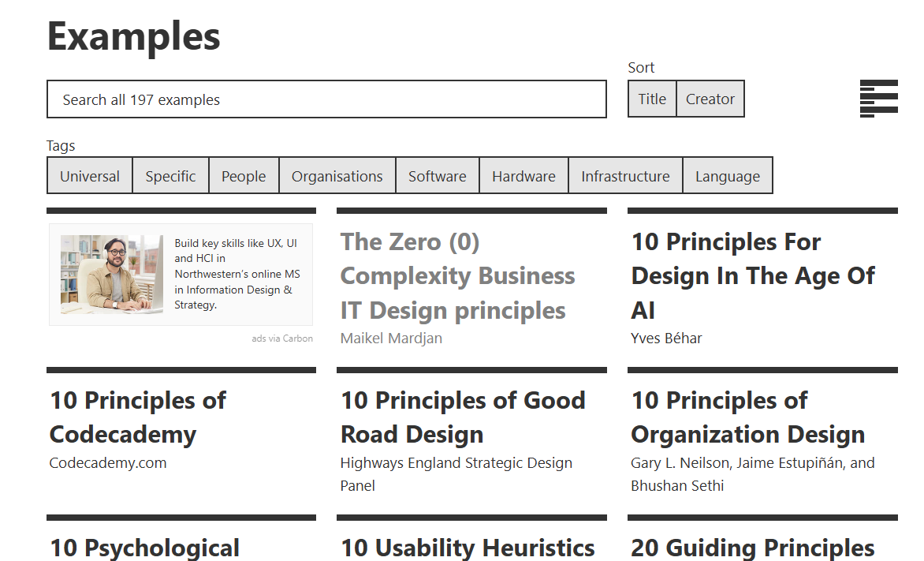Open 10 Principles For Design In AI
The height and width of the screenshot is (561, 924).
tap(753, 276)
